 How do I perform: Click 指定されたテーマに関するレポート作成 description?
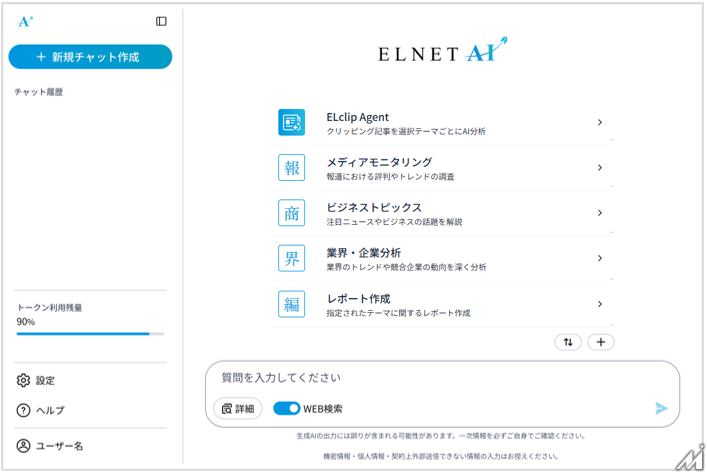pyautogui.click(x=398, y=313)
